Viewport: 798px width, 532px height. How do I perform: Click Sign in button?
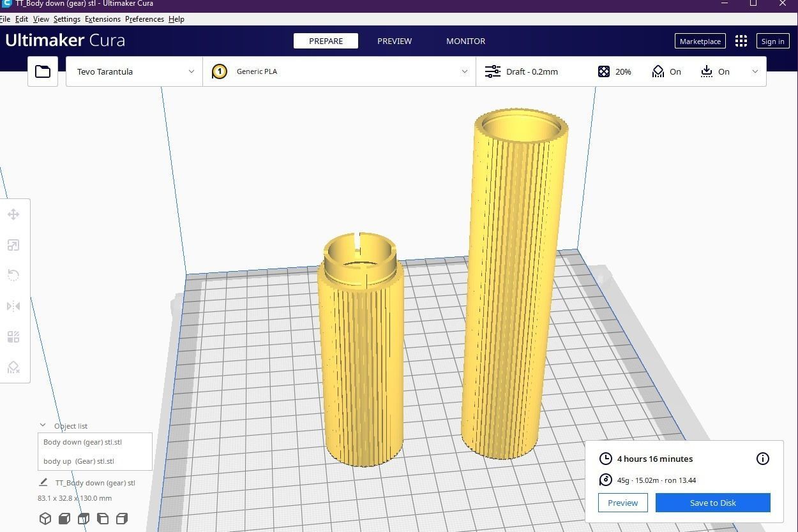click(x=772, y=41)
